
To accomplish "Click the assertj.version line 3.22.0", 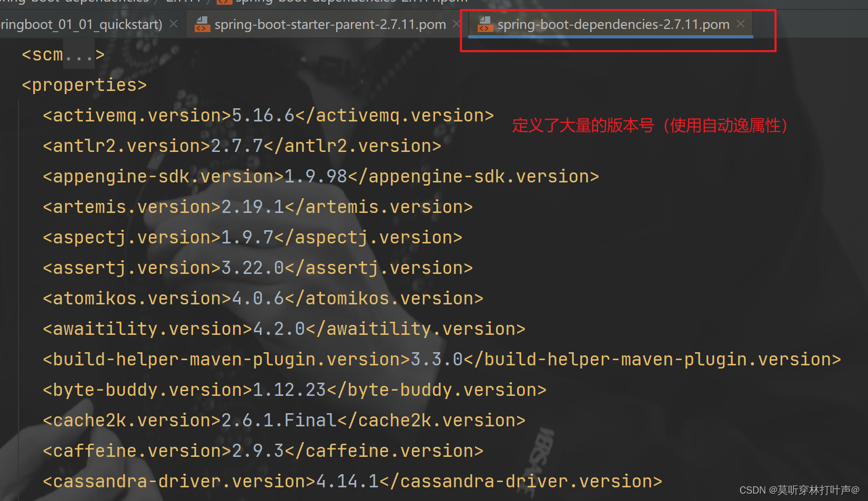I will click(258, 268).
